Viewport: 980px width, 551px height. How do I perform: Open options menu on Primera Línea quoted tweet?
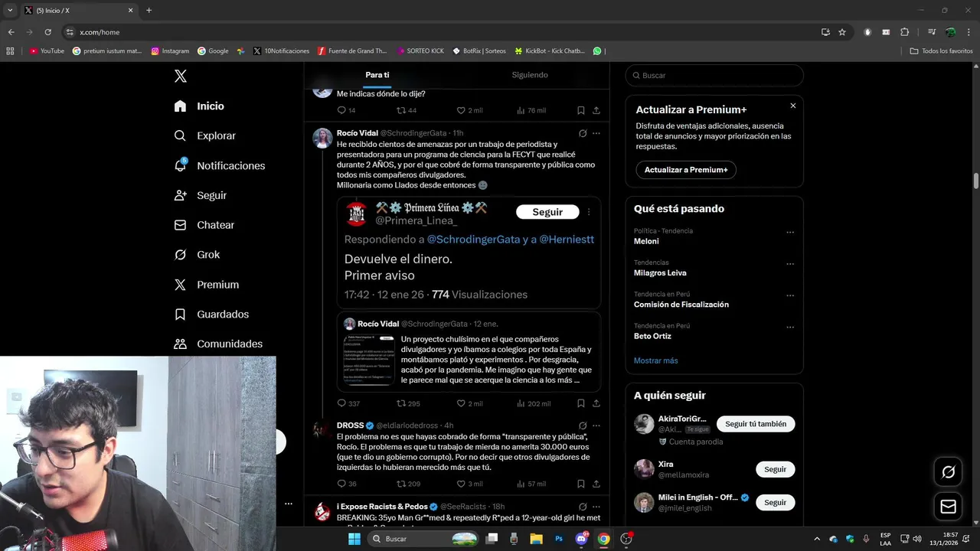click(589, 212)
